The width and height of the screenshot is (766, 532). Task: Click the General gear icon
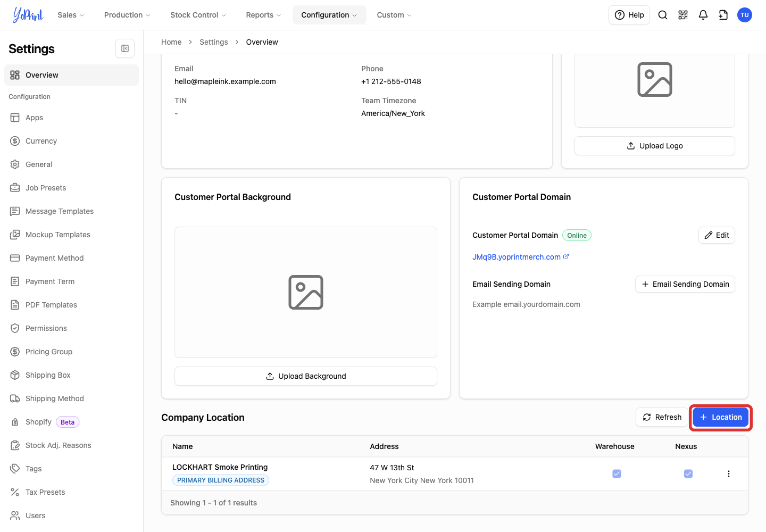pos(15,164)
